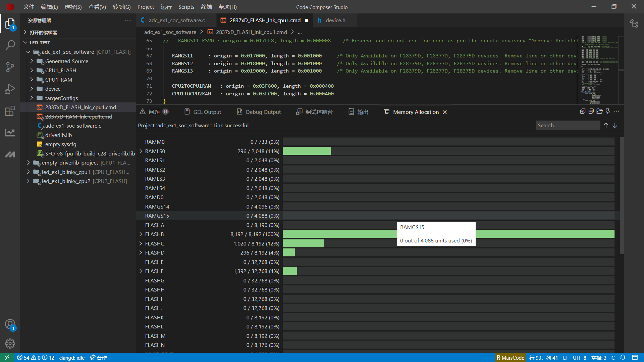Open the Extensions view

tap(10, 111)
